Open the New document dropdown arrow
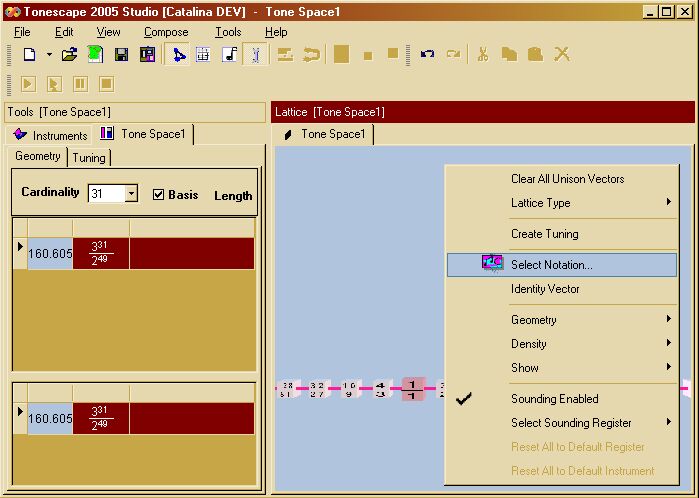 tap(49, 55)
